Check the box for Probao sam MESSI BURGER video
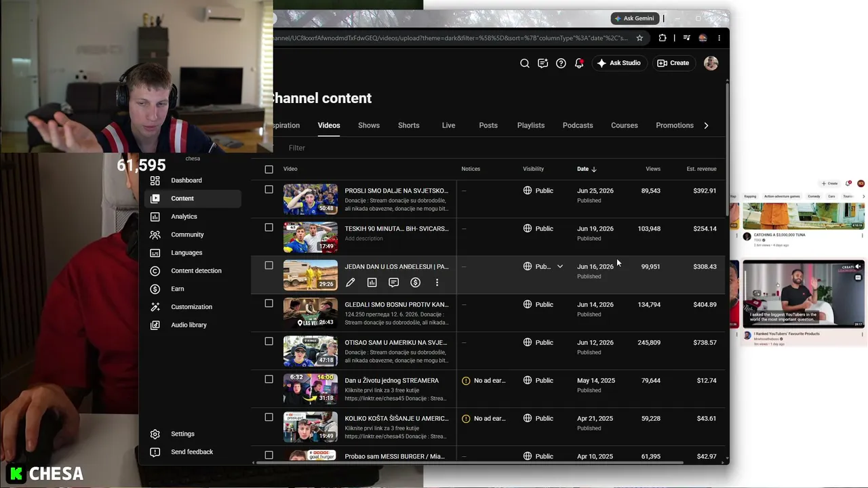The height and width of the screenshot is (488, 868). pyautogui.click(x=269, y=455)
